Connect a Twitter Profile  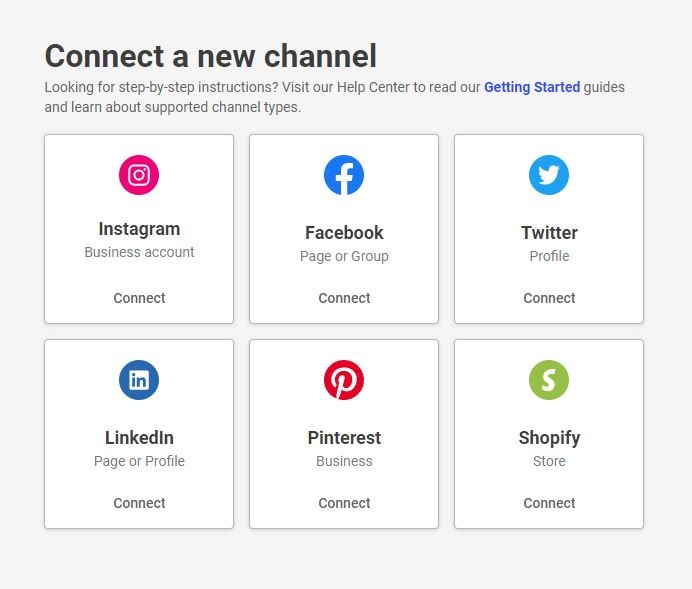(549, 298)
